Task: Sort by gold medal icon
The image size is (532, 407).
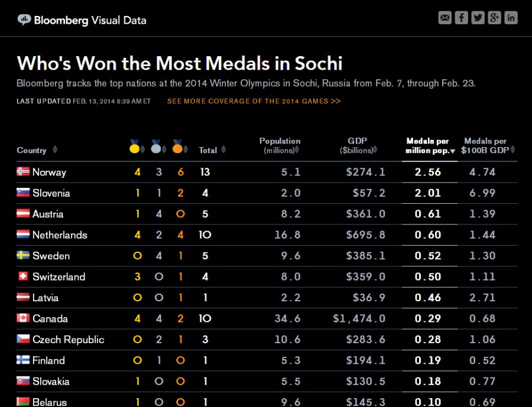Action: point(135,146)
